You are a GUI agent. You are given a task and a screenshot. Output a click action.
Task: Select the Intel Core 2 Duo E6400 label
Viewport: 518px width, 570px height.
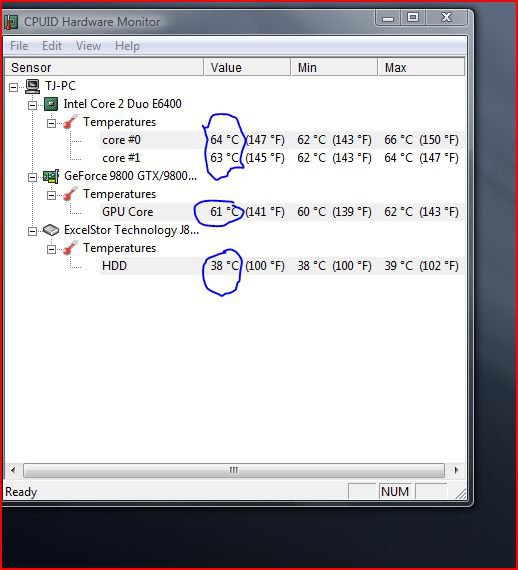pyautogui.click(x=123, y=104)
